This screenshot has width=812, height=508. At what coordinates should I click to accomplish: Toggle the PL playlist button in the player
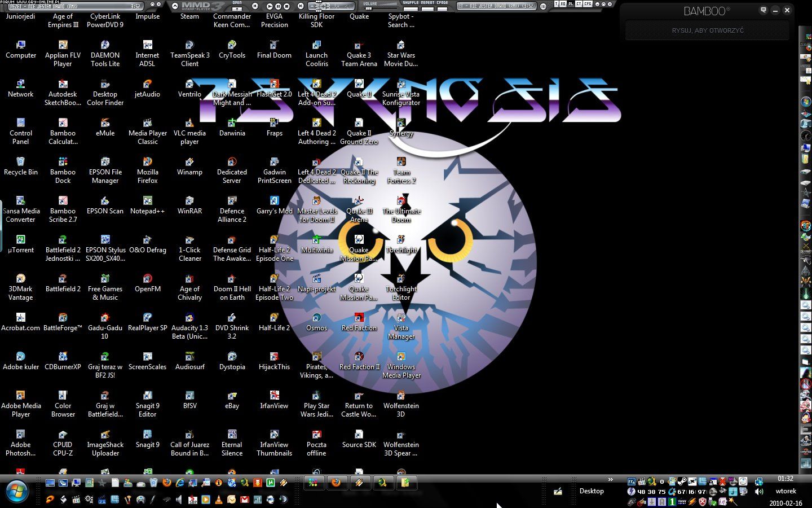coord(571,3)
